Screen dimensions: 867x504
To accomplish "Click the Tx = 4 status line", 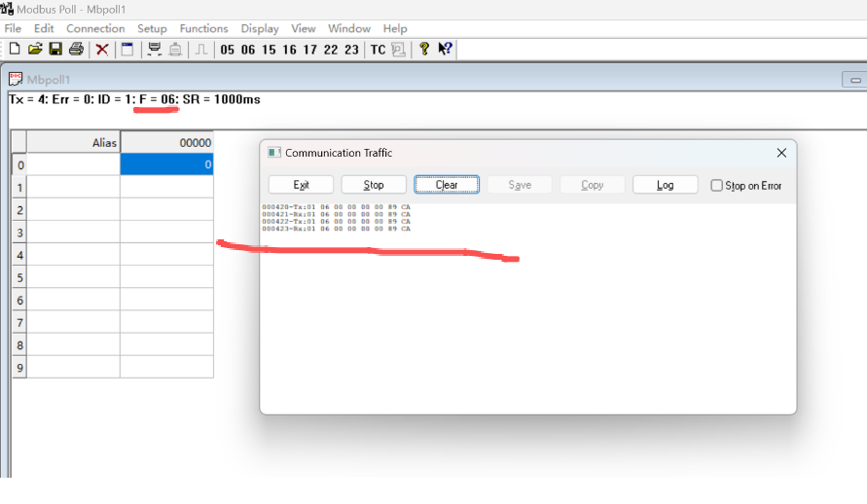I will click(x=134, y=99).
